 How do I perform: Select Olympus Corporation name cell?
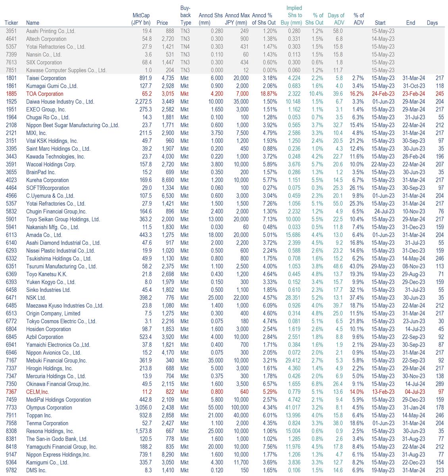(49, 408)
